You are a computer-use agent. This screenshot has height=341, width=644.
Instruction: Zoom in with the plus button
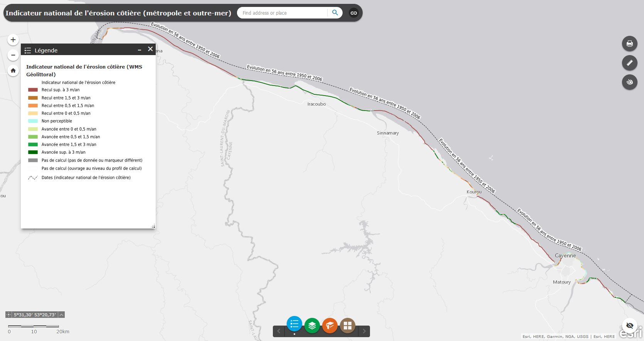pos(13,40)
